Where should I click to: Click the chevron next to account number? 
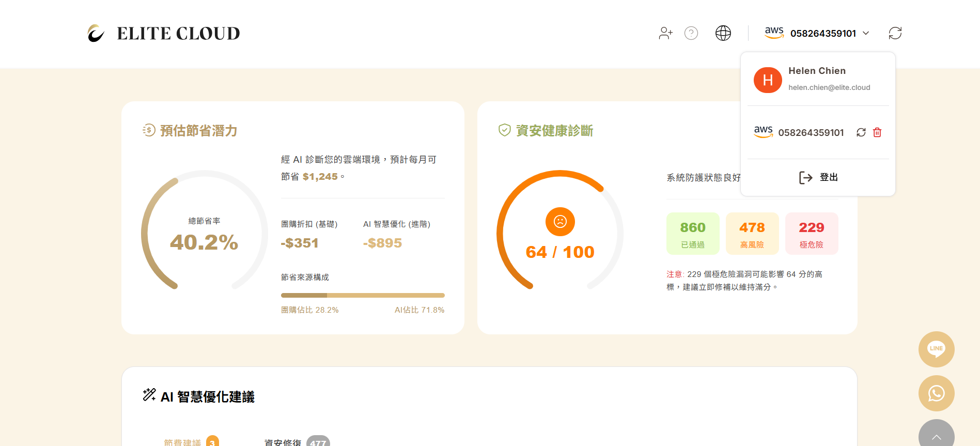tap(866, 33)
